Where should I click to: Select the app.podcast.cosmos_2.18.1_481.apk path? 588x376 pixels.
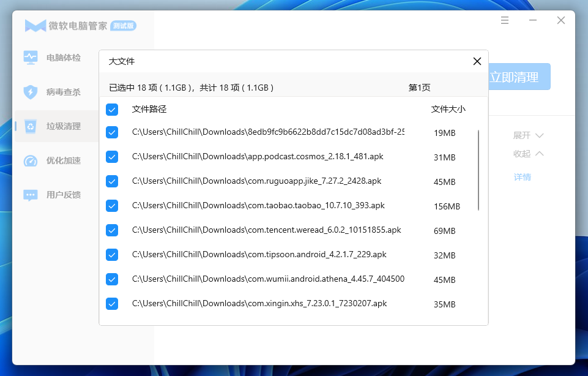(x=258, y=157)
